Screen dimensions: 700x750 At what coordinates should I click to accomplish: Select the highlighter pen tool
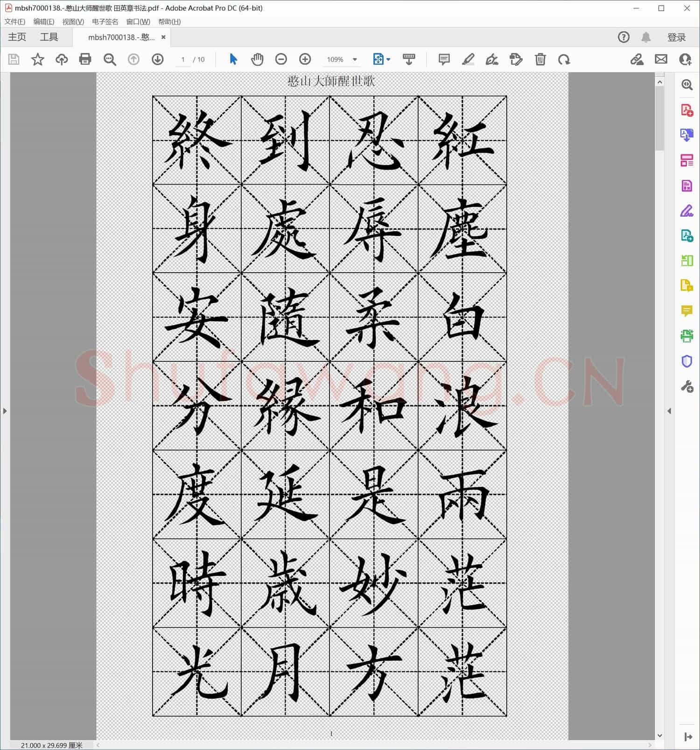click(468, 59)
